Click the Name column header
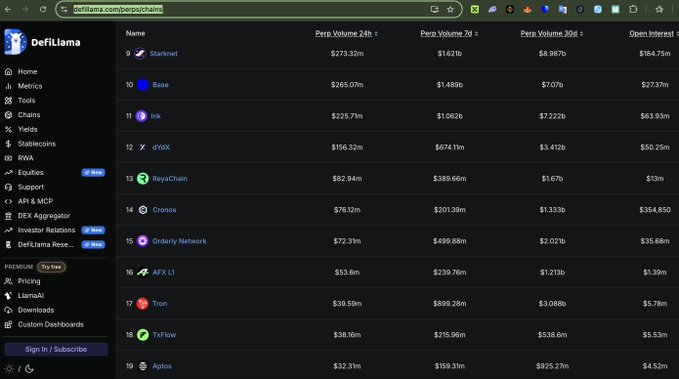The image size is (679, 379). tap(136, 33)
